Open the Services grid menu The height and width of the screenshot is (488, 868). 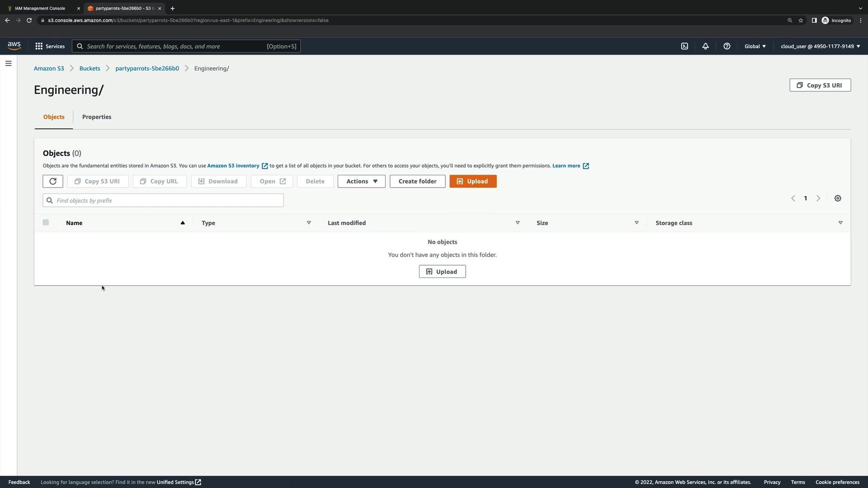coord(50,46)
